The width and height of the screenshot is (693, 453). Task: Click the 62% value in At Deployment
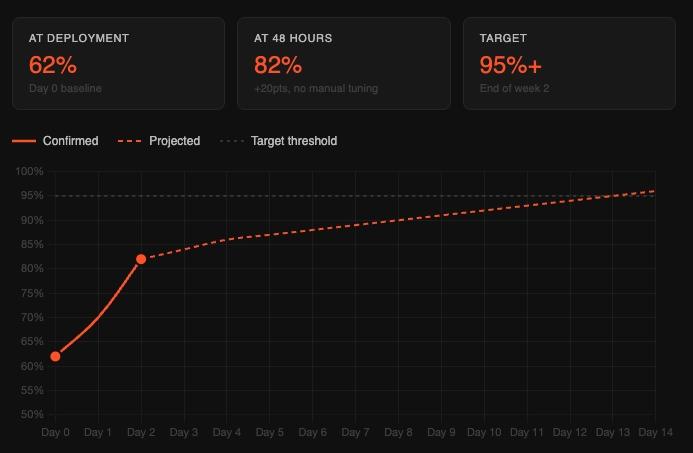coord(53,66)
